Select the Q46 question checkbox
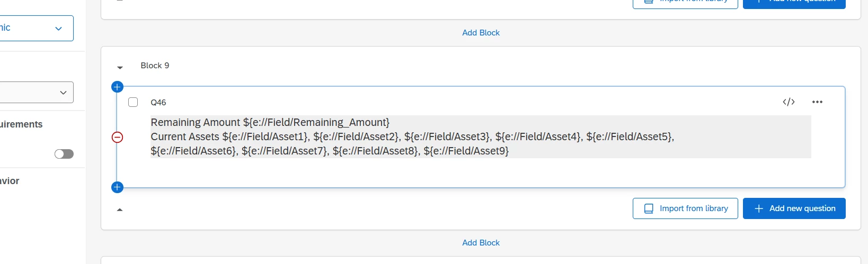868x264 pixels. pyautogui.click(x=133, y=102)
